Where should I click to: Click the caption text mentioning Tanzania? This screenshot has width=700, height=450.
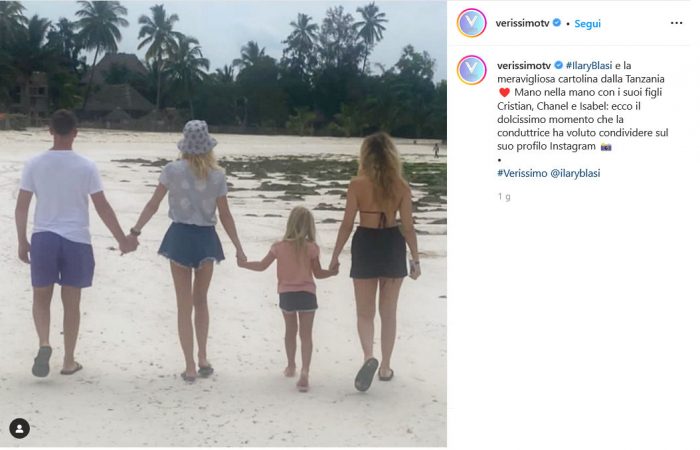point(583,106)
